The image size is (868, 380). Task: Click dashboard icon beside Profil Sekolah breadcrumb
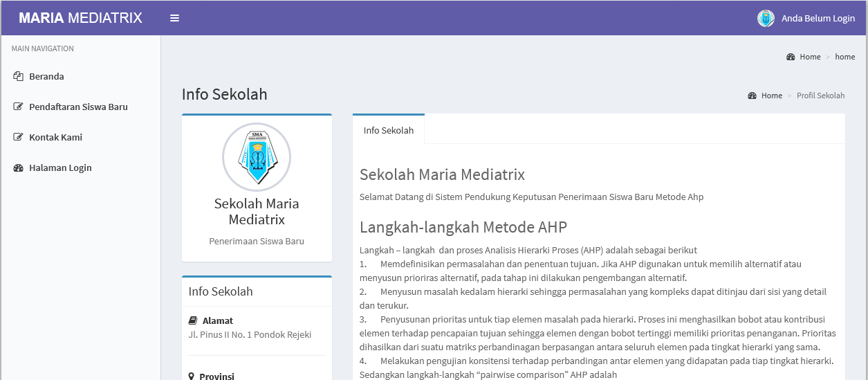click(752, 96)
